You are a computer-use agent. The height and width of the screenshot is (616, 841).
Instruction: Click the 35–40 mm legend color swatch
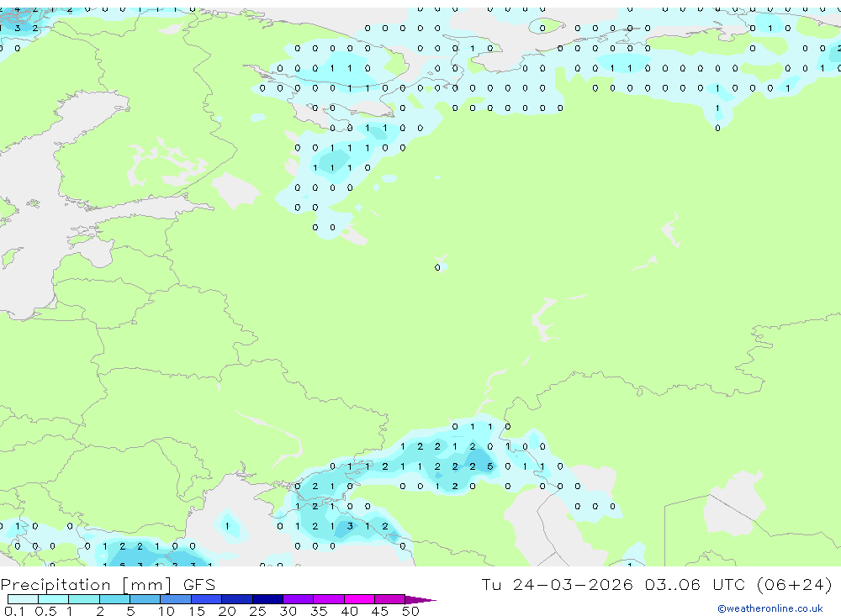329,599
